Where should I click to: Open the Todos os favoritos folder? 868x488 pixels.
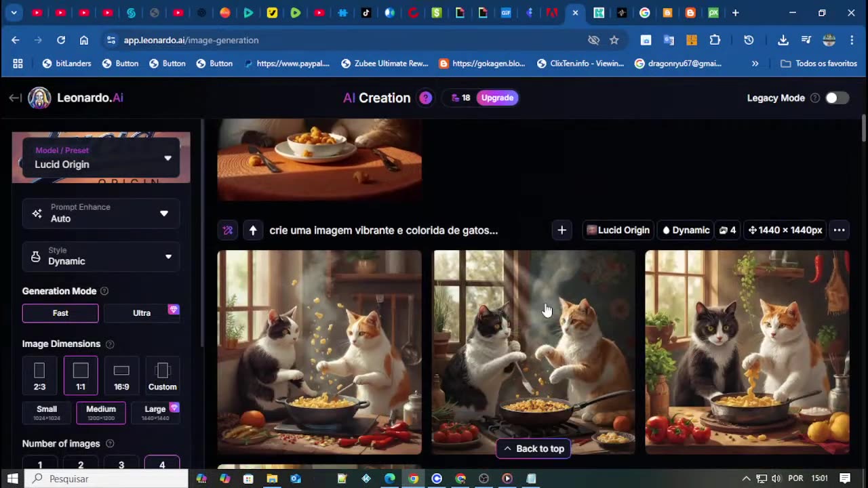[819, 64]
